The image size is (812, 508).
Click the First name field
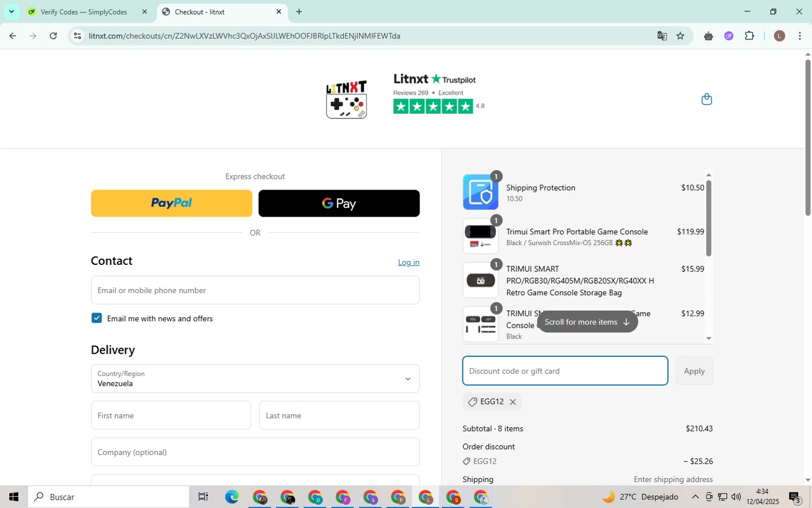pos(171,415)
